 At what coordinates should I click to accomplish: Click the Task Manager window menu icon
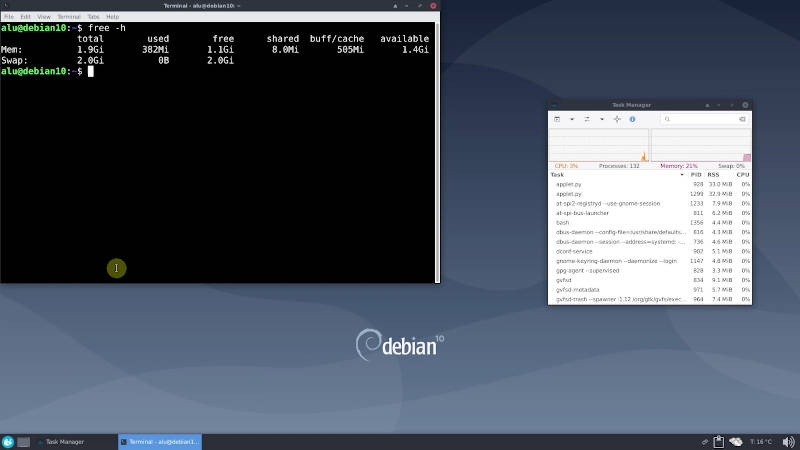tap(554, 105)
